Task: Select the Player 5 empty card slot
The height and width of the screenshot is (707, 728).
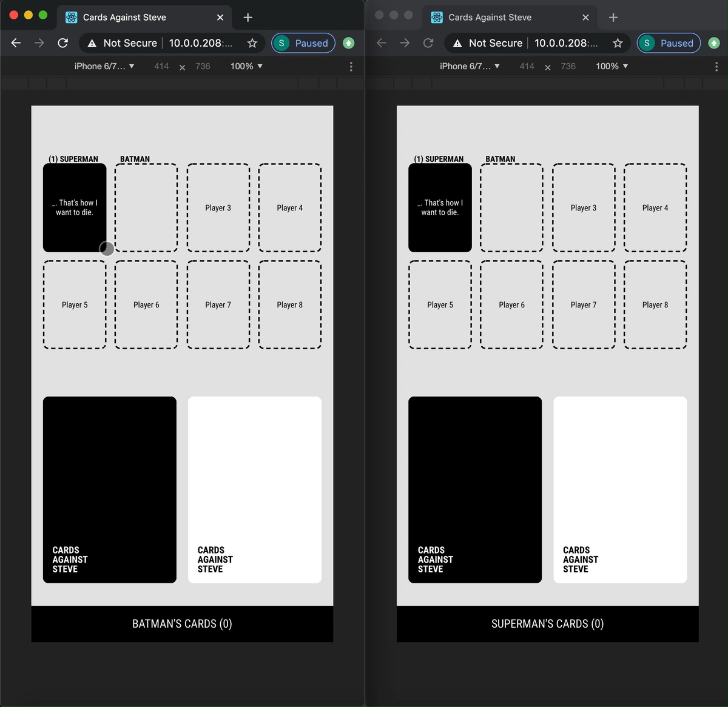Action: coord(74,304)
